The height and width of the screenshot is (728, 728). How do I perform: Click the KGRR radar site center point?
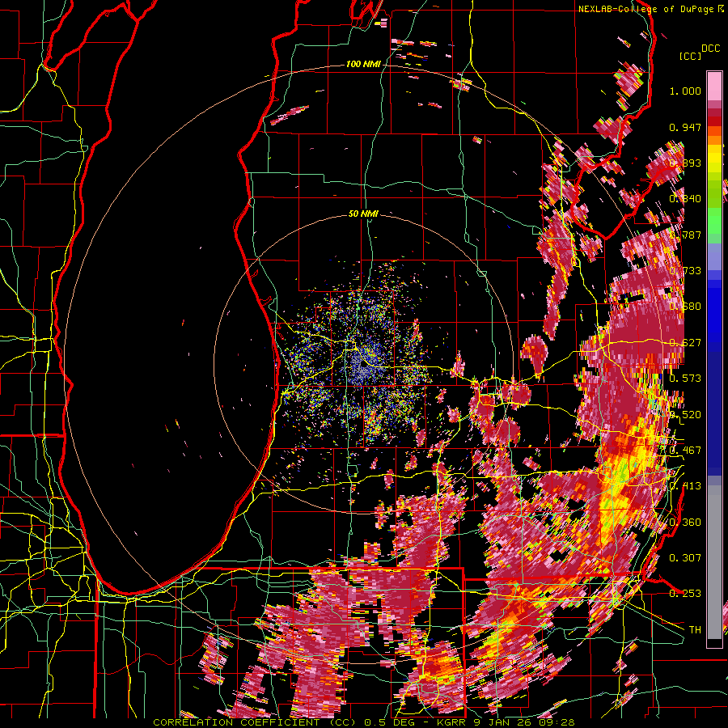tap(362, 365)
